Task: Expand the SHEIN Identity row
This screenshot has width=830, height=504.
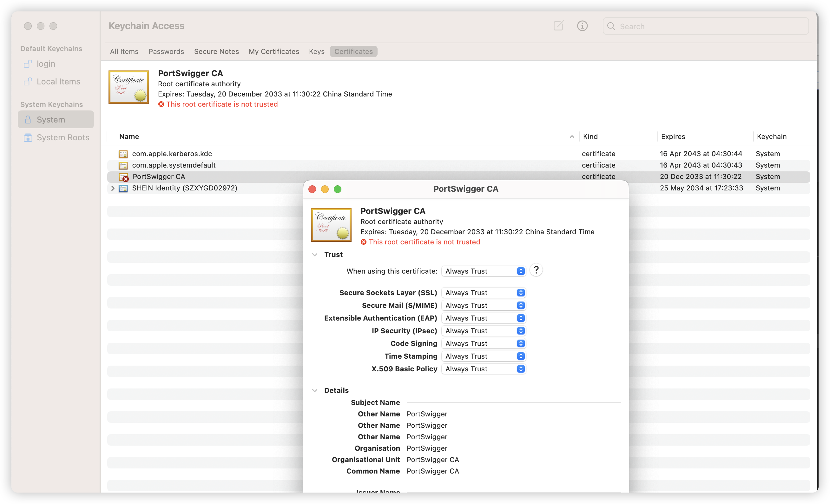Action: (x=113, y=188)
